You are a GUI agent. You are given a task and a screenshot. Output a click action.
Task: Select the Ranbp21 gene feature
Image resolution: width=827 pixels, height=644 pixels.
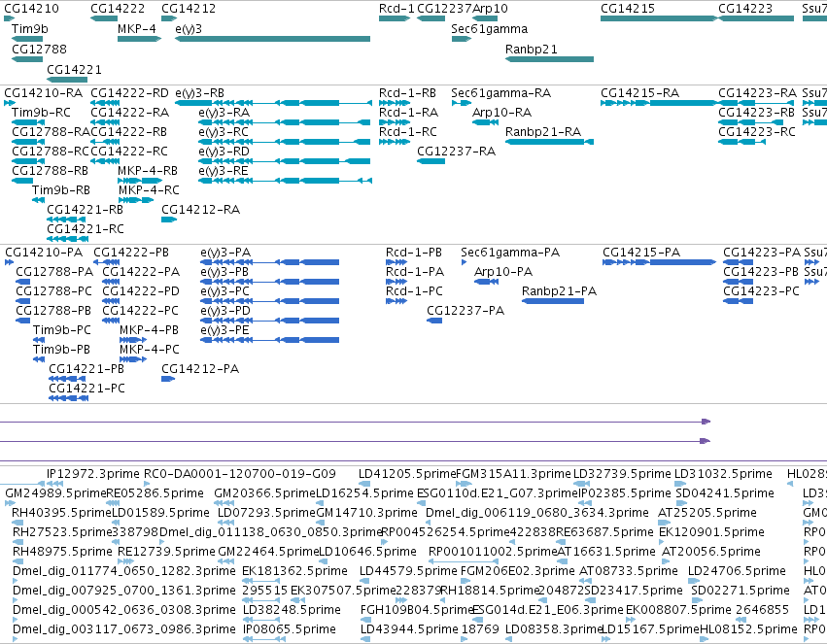coord(549,59)
